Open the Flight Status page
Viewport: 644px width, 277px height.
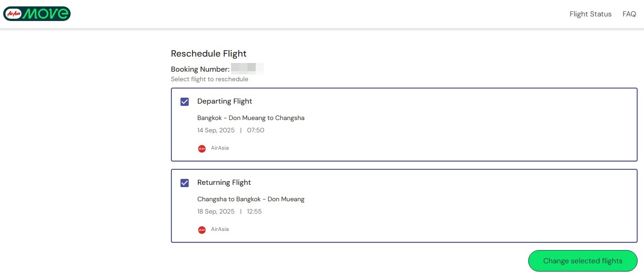[x=590, y=14]
